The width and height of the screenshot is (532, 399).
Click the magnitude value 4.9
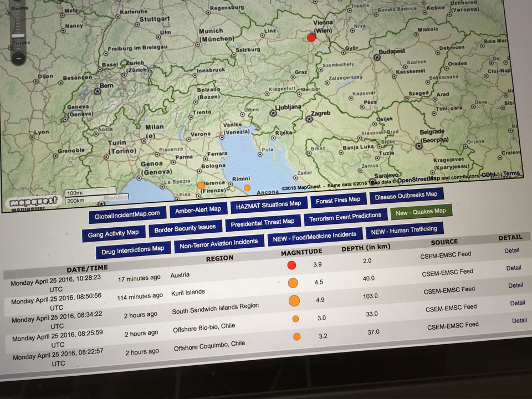[x=320, y=300]
